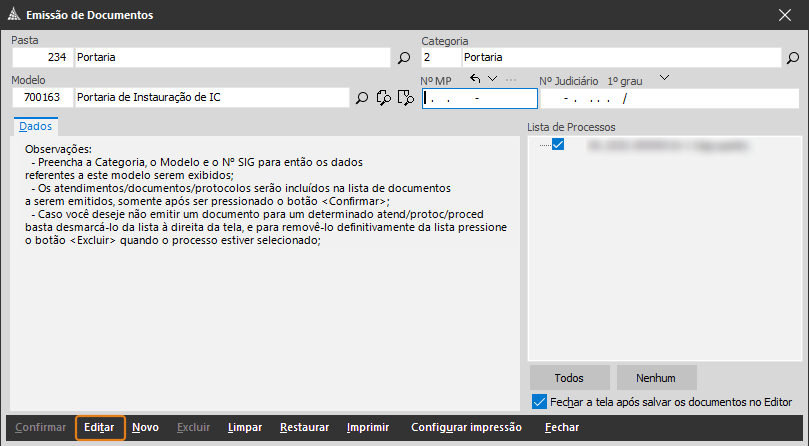The image size is (809, 446).
Task: Click the Editar button
Action: tap(100, 427)
